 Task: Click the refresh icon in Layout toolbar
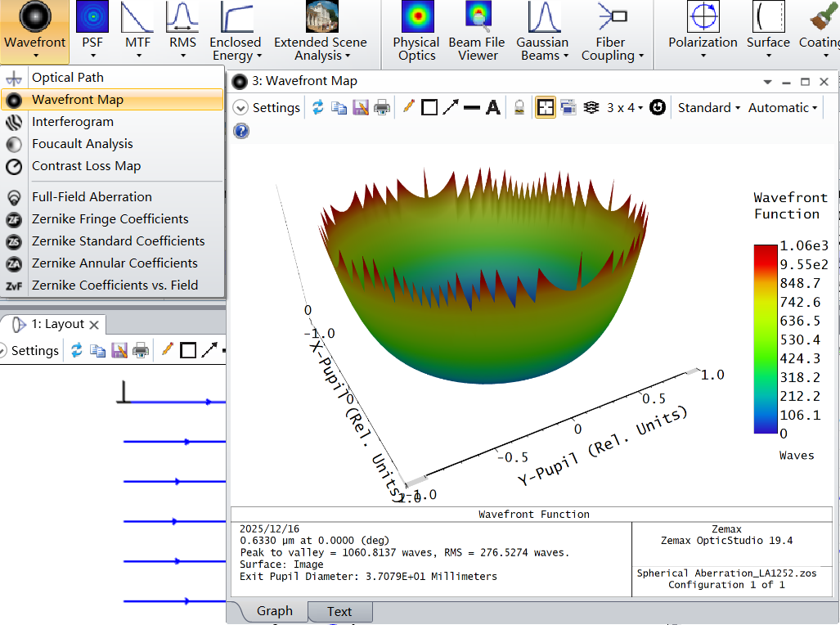[77, 350]
